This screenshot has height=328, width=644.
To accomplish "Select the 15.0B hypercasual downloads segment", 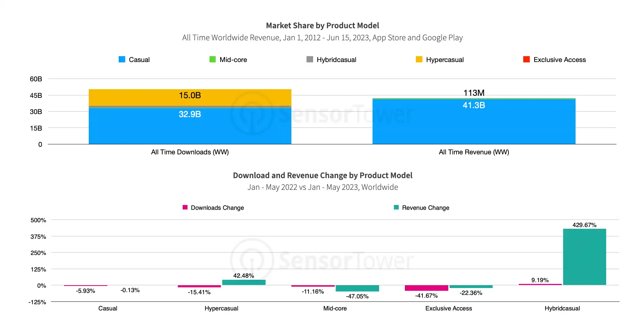I will [190, 98].
